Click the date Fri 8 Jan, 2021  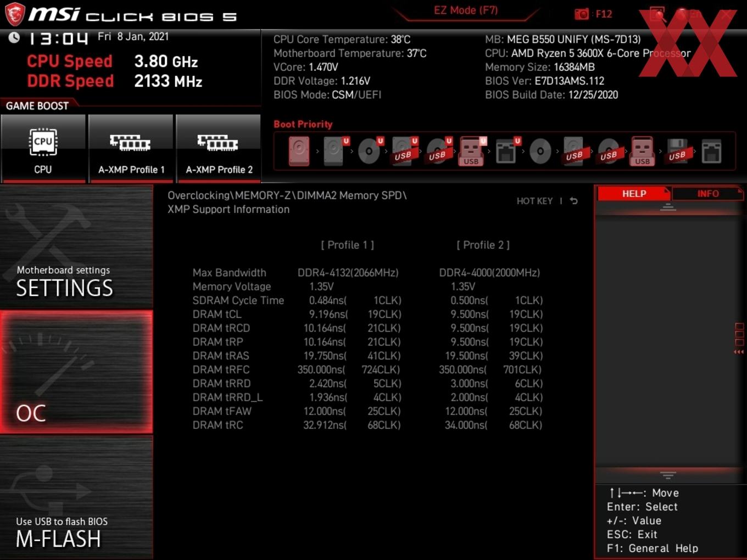pos(133,37)
